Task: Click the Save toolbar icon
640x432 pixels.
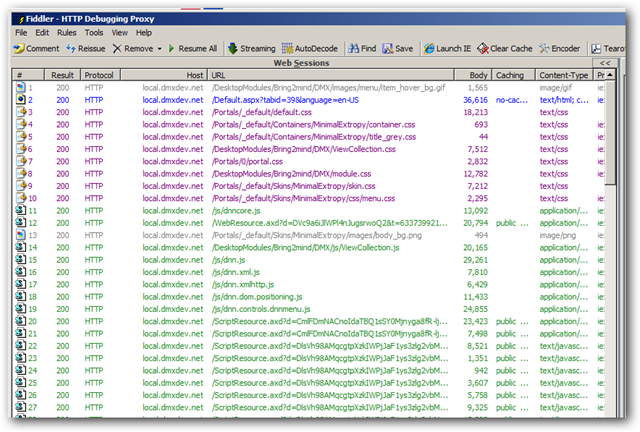Action: (387, 49)
